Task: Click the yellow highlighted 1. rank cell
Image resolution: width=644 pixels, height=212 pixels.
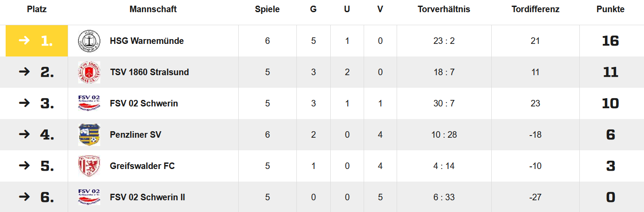Action: pos(37,41)
